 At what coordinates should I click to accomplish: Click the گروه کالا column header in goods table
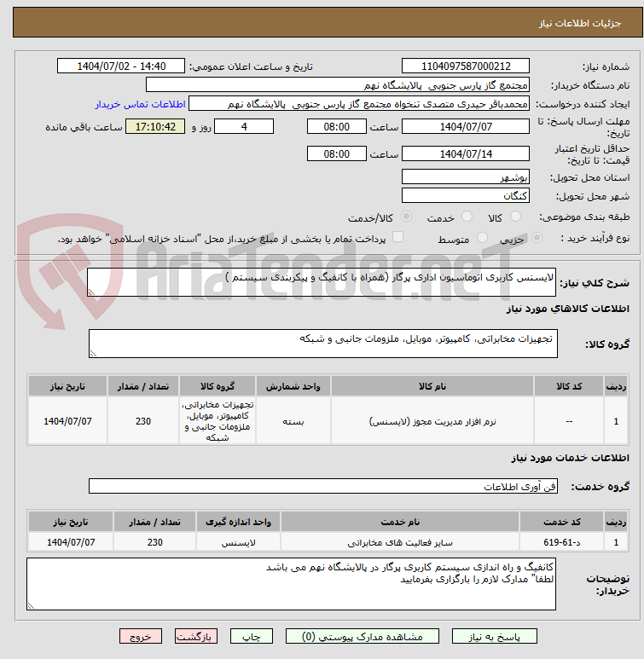coord(218,386)
